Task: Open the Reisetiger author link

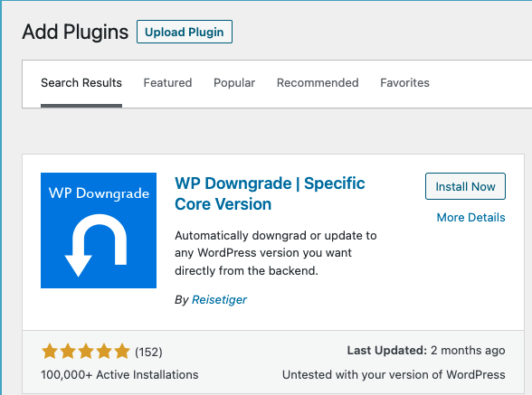Action: pos(219,300)
